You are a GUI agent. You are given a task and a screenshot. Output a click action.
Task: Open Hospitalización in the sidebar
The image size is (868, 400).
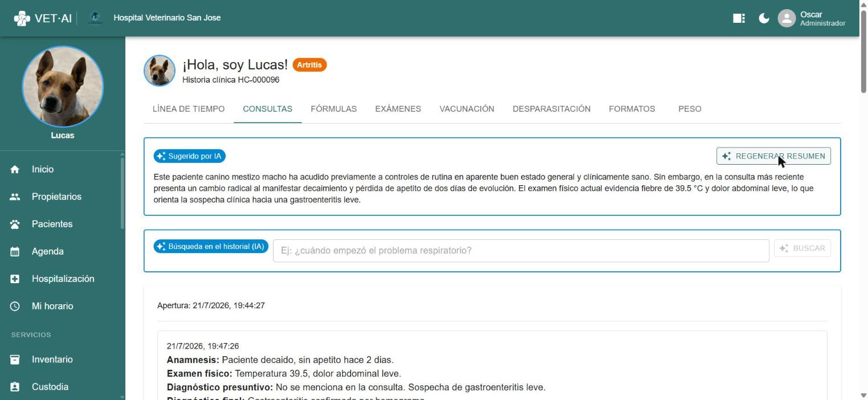pos(62,279)
